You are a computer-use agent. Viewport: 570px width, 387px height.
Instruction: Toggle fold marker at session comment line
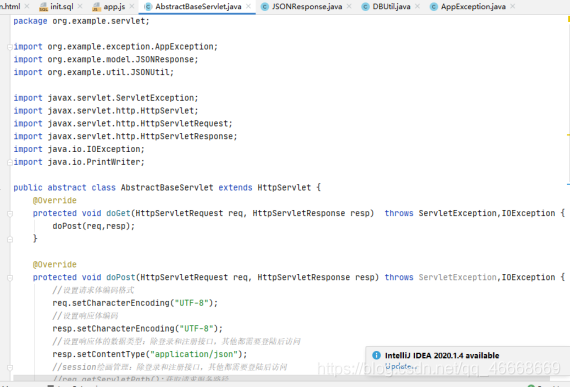coord(10,367)
